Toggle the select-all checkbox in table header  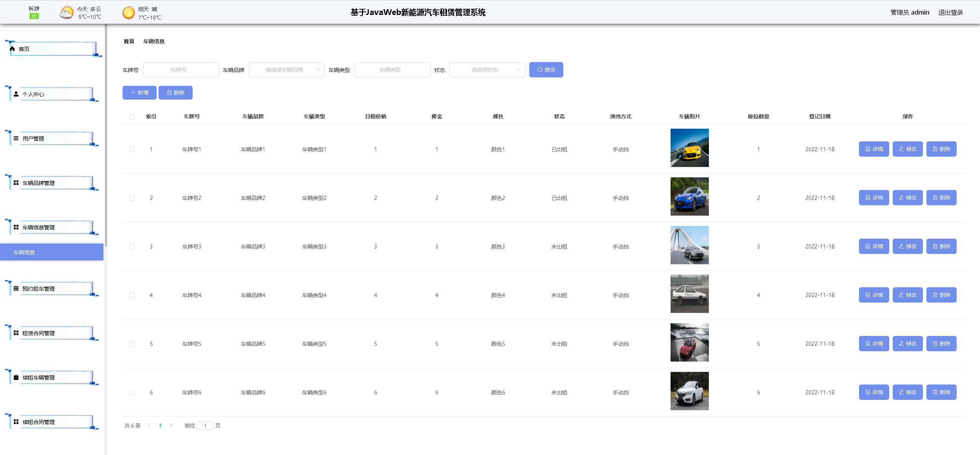pos(132,117)
